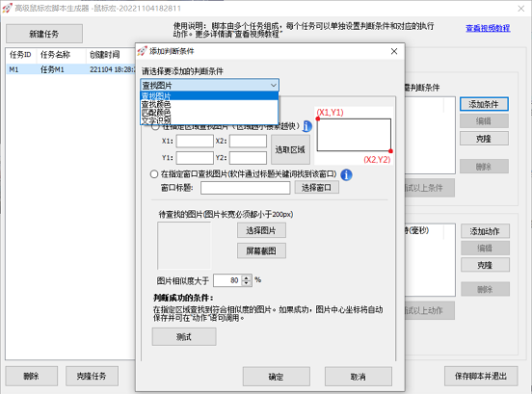
Task: Click the 测试 button
Action: 184,337
